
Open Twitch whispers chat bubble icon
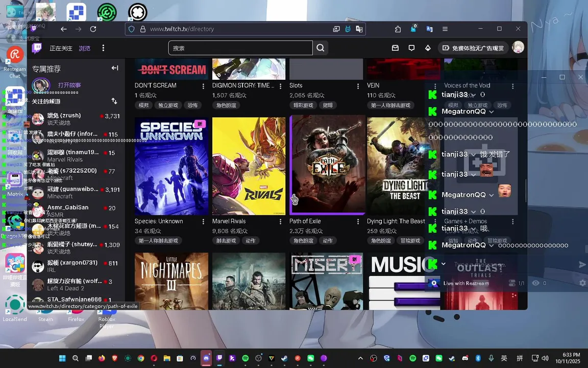click(x=411, y=48)
